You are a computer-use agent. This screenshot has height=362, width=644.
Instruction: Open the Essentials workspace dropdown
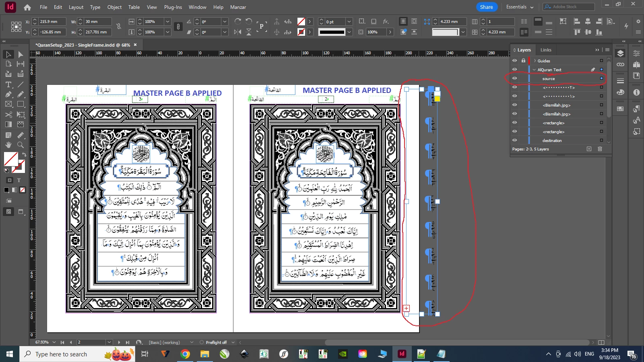pos(520,7)
